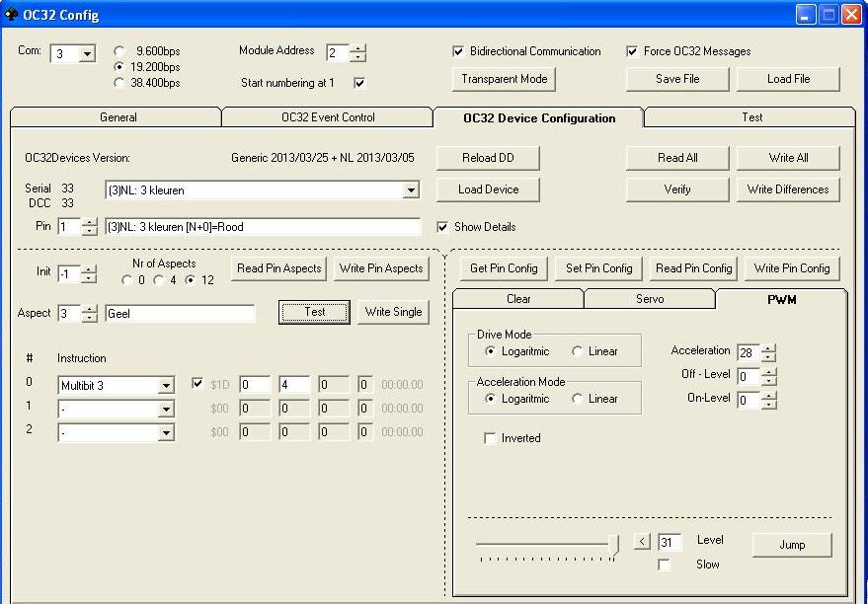Expand the '(3)NL: 3 kleuren' device dropdown
The image size is (868, 604).
tap(411, 190)
